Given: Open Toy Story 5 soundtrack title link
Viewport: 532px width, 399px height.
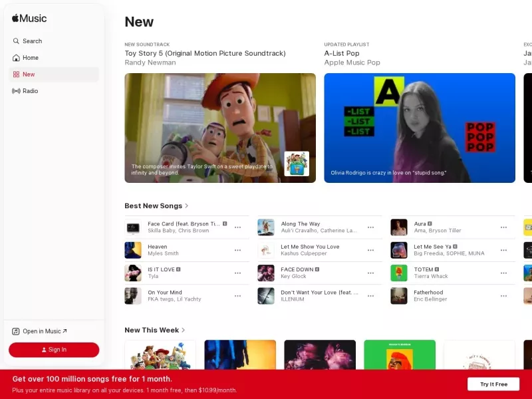Looking at the screenshot, I should [x=205, y=53].
